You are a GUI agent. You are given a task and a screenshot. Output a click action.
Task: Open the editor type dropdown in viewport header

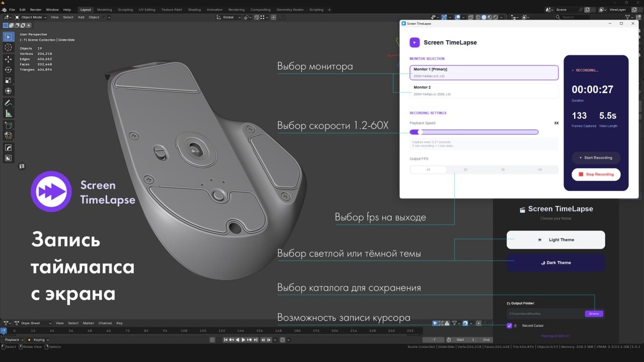pyautogui.click(x=7, y=17)
